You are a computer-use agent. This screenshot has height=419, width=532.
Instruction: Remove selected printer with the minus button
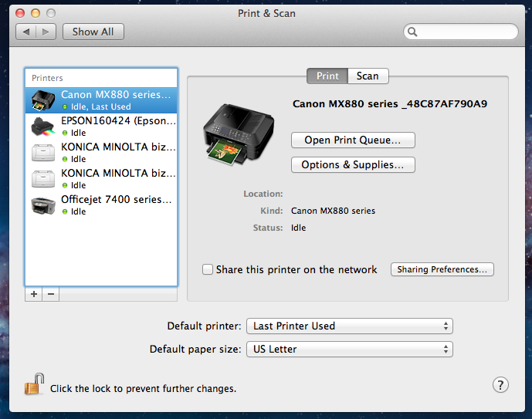(51, 294)
